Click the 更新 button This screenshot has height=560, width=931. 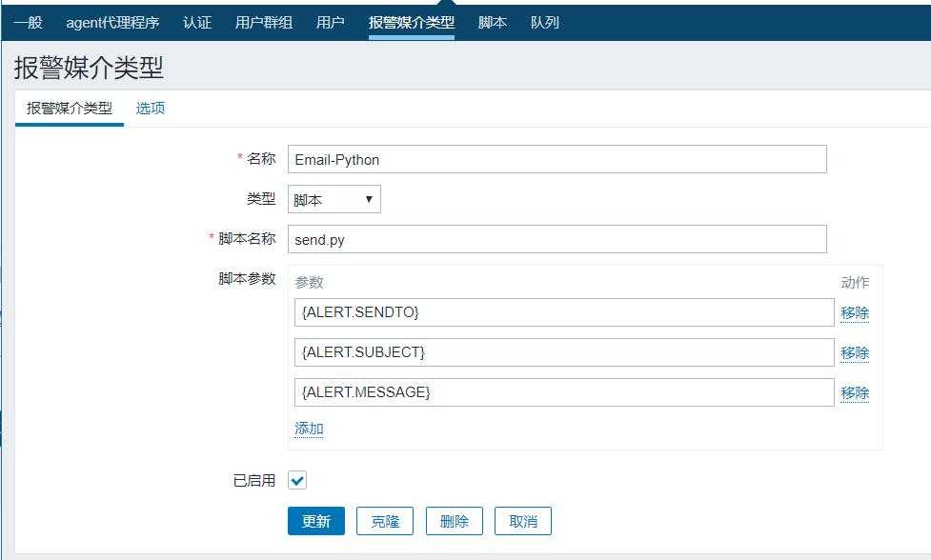315,521
